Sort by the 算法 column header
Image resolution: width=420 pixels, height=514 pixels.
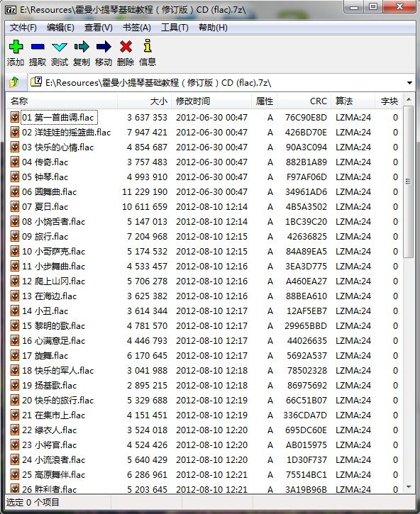pos(353,101)
